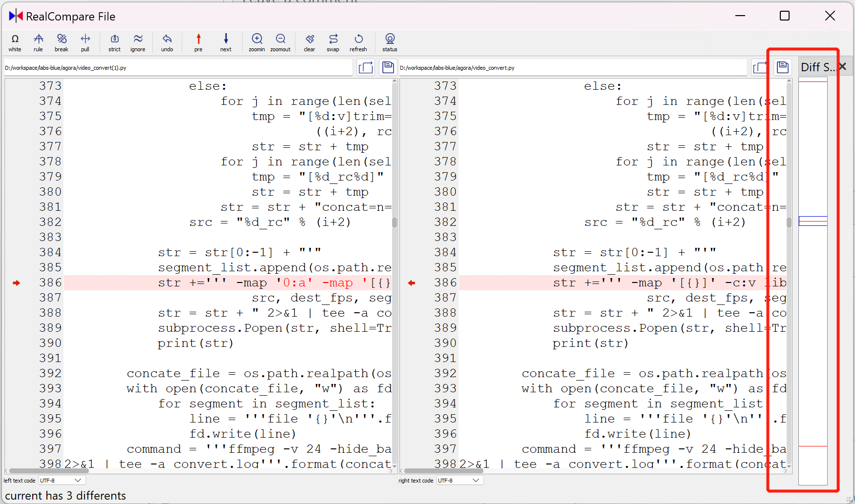
Task: Zoom in using the zoomin icon
Action: [257, 42]
